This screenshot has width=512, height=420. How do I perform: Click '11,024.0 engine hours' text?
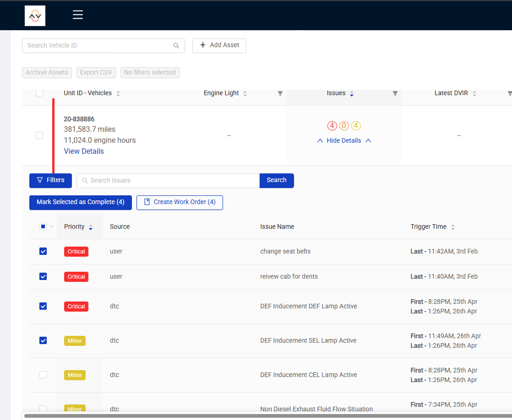tap(99, 140)
